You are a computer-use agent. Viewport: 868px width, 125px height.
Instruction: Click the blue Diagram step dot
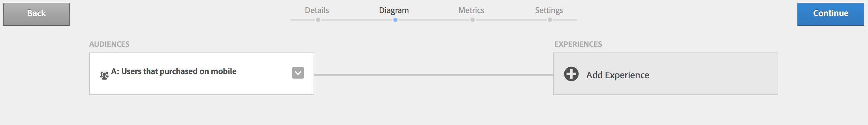point(395,20)
